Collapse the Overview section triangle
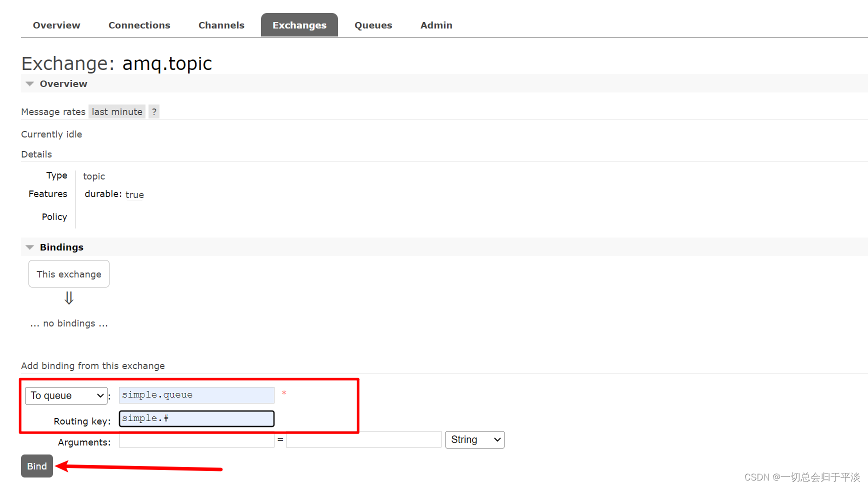 point(30,84)
